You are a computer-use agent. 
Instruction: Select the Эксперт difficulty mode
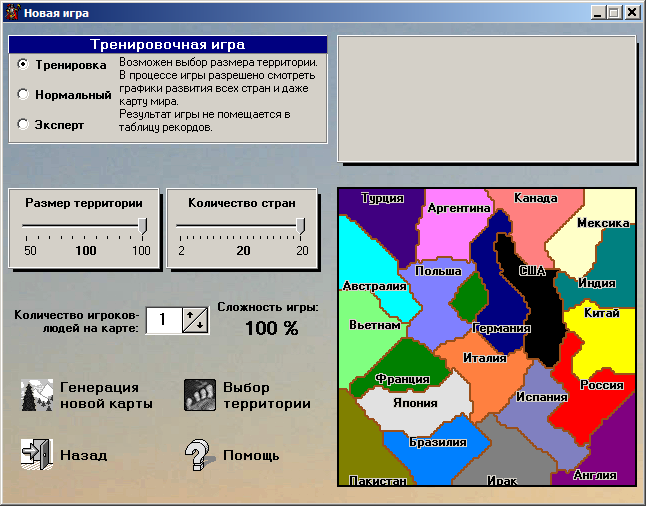[23, 124]
